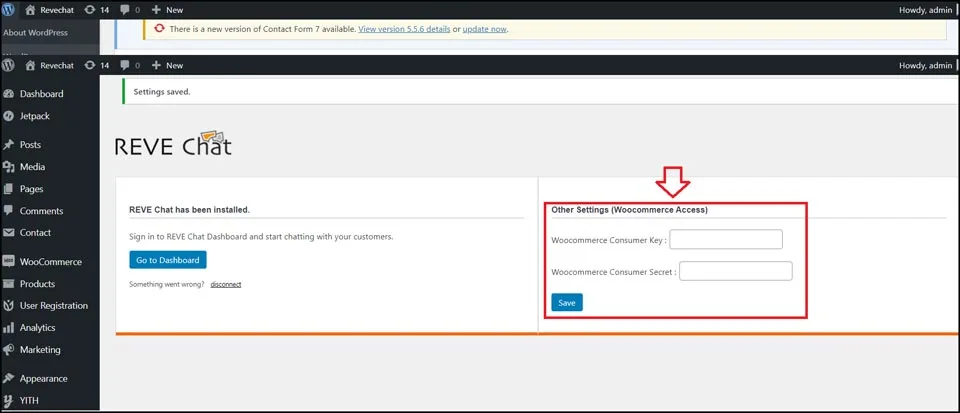The height and width of the screenshot is (413, 960).
Task: Click the Media icon in sidebar
Action: pyautogui.click(x=9, y=167)
